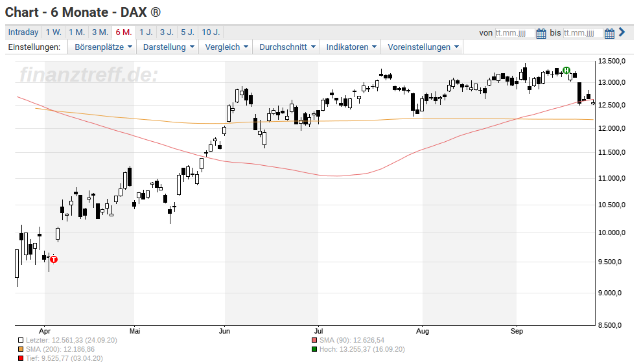The height and width of the screenshot is (364, 641).
Task: Click the 'Letzter: 12.561,33 (24.09.20)' legend text
Action: pos(71,340)
